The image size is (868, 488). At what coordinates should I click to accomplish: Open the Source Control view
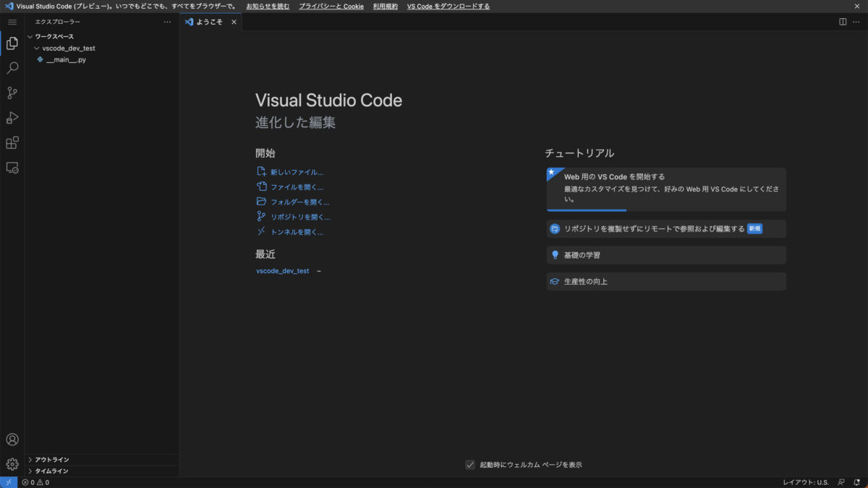[12, 93]
